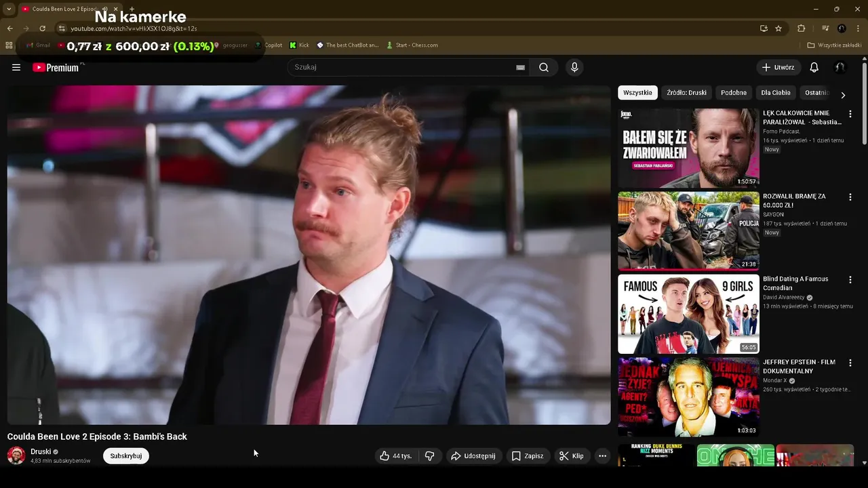The image size is (868, 488).
Task: Open the install/cast icon in address bar
Action: (764, 28)
